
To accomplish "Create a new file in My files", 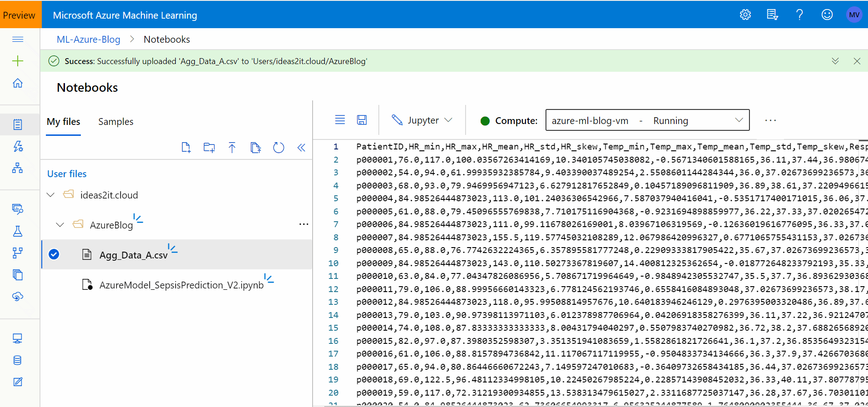I will 186,148.
